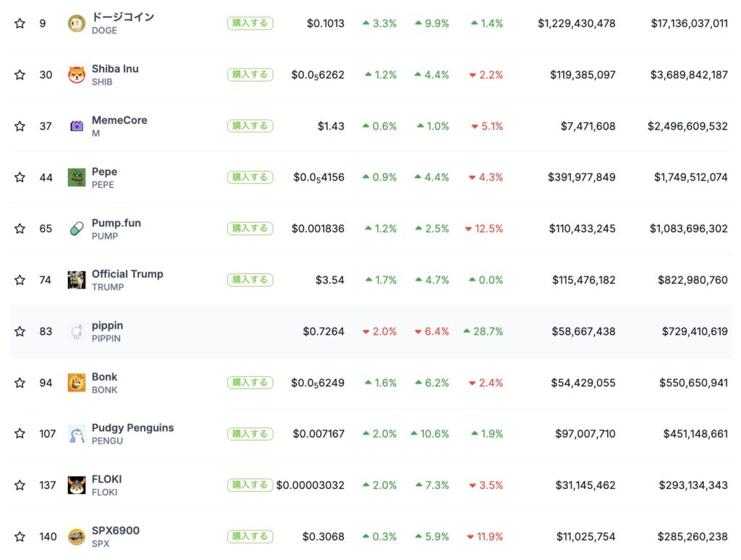Screen dimensions: 741x560
Task: Click the FLOKI viking dog icon
Action: click(x=76, y=485)
